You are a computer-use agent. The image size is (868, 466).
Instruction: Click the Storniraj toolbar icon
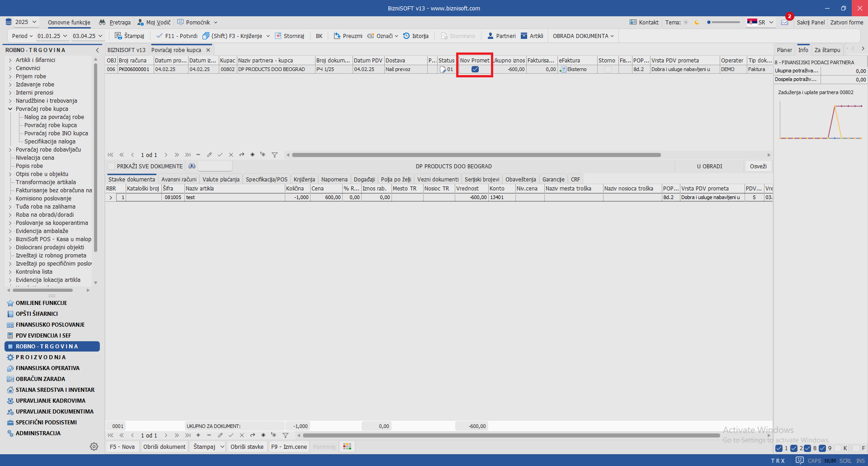(278, 36)
